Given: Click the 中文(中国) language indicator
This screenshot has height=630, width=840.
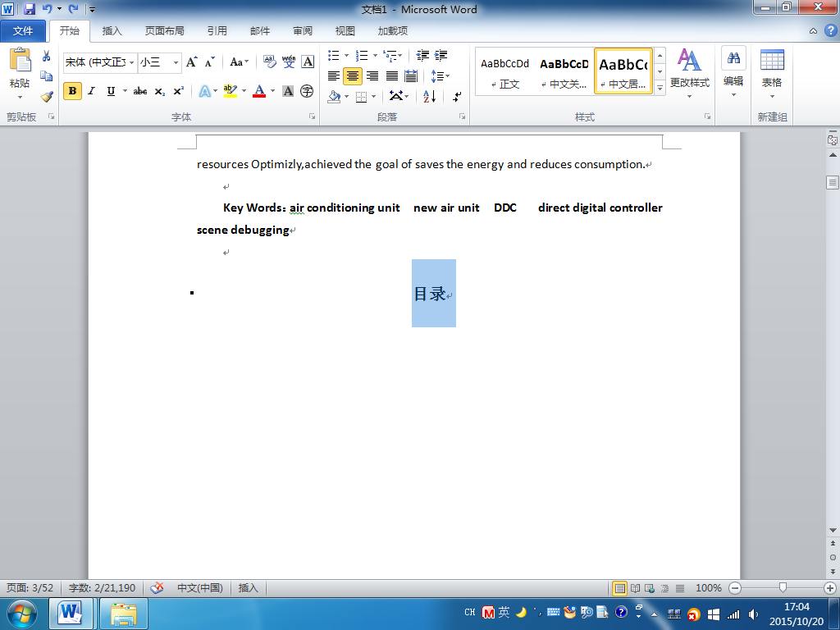Looking at the screenshot, I should 200,587.
